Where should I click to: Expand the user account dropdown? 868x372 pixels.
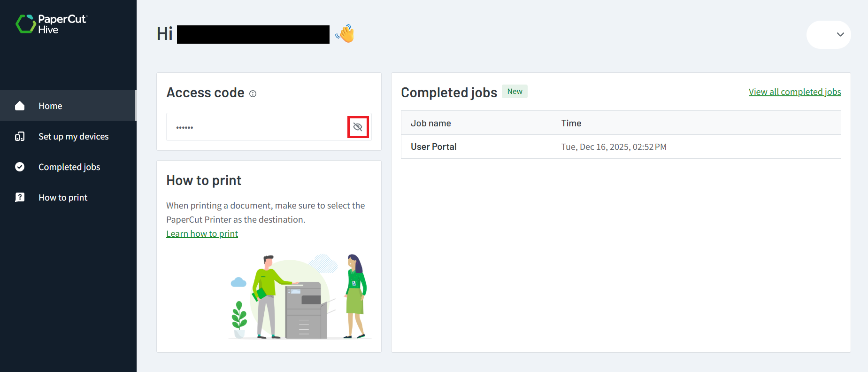(x=840, y=34)
